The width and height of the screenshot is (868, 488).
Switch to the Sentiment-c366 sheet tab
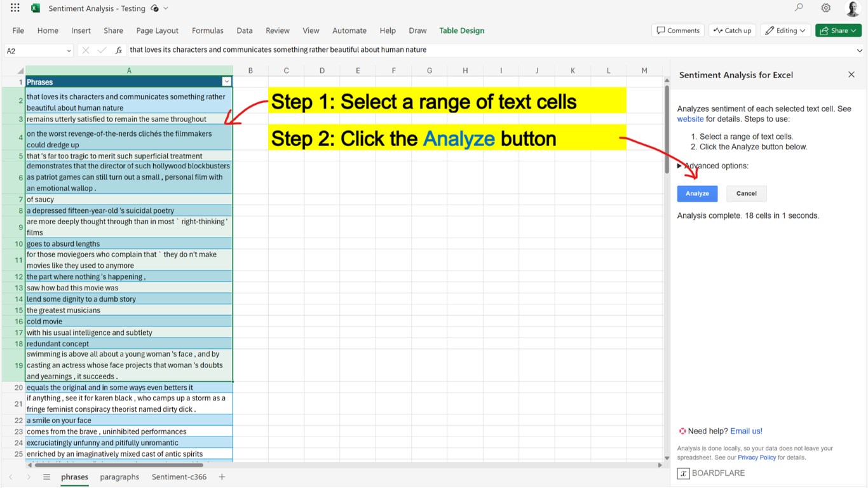click(x=179, y=477)
